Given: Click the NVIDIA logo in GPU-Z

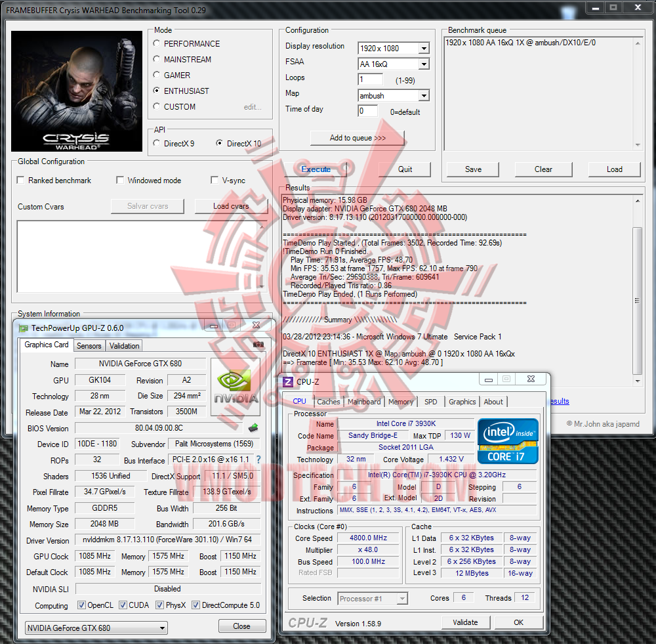Looking at the screenshot, I should coord(236,387).
